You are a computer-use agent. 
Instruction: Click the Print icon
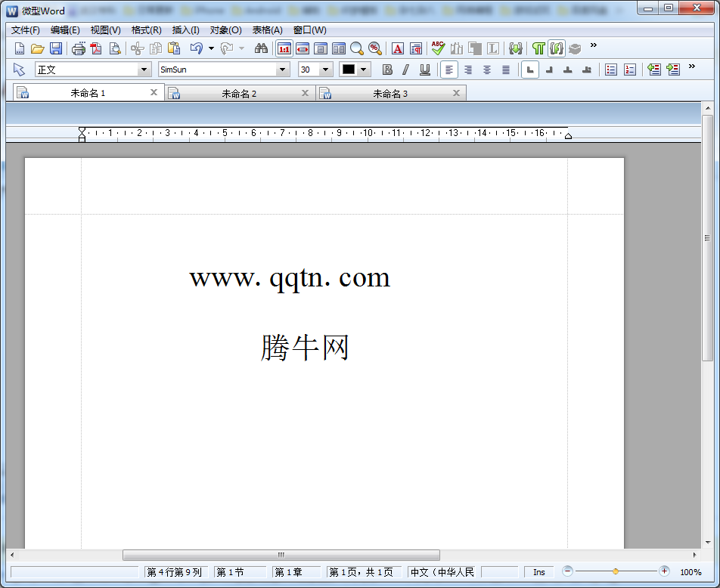click(78, 49)
